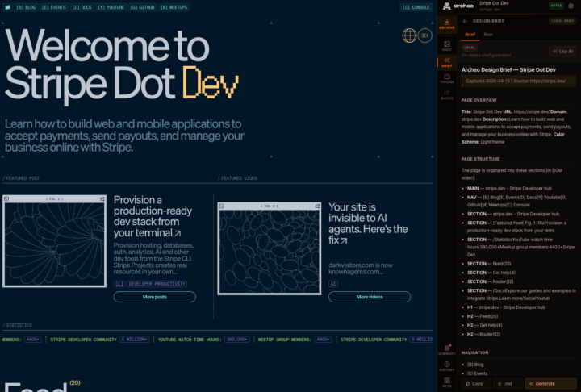The height and width of the screenshot is (392, 581).
Task: Open the Archive sidebar icon
Action: point(447,24)
